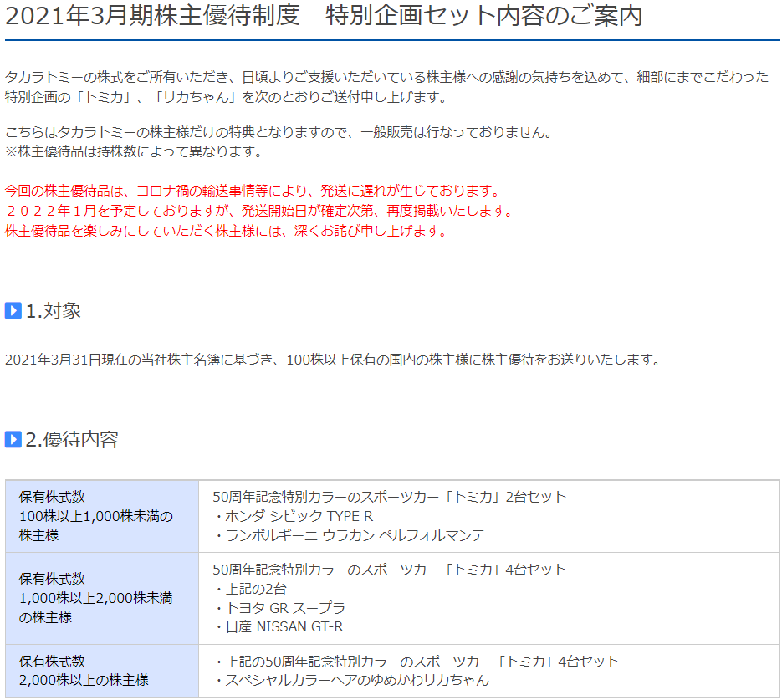Select the 1.対象 section heading text
Image resolution: width=782 pixels, height=700 pixels.
(x=54, y=311)
